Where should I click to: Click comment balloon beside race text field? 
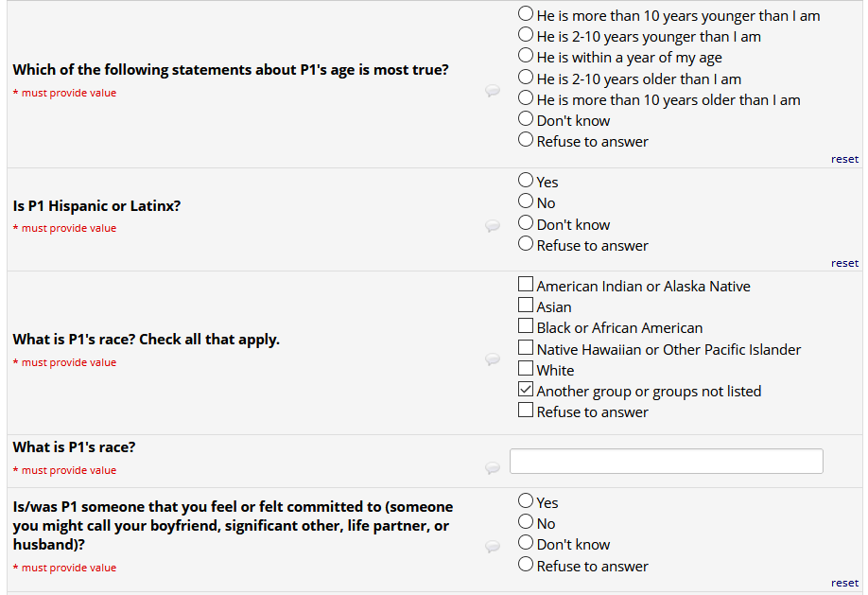click(x=492, y=467)
